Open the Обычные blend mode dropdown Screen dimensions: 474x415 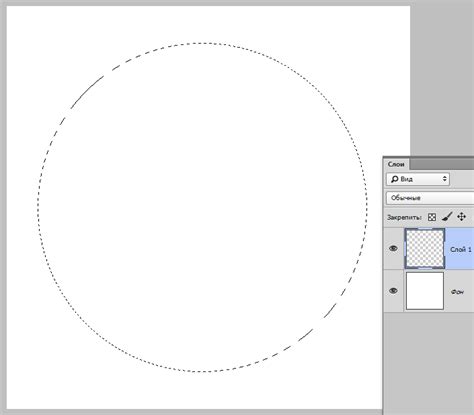pos(430,198)
